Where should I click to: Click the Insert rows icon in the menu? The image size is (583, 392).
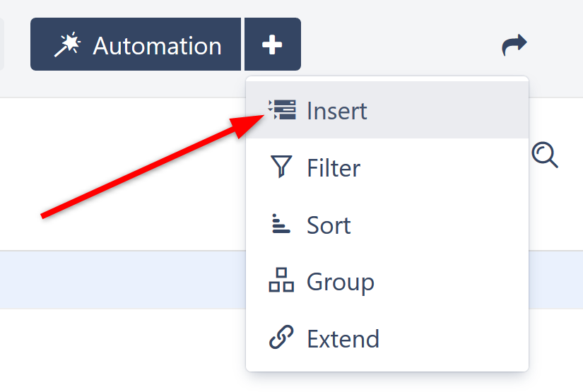[282, 110]
